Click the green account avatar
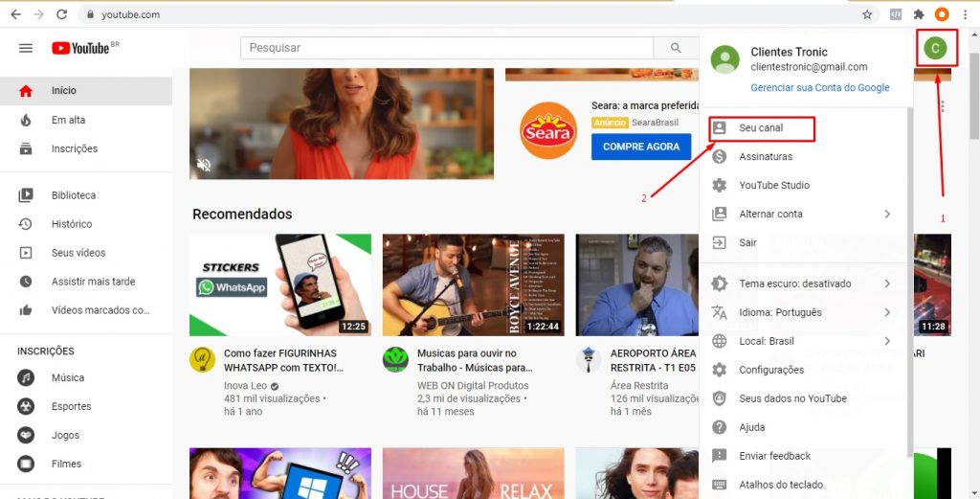980x499 pixels. [936, 48]
